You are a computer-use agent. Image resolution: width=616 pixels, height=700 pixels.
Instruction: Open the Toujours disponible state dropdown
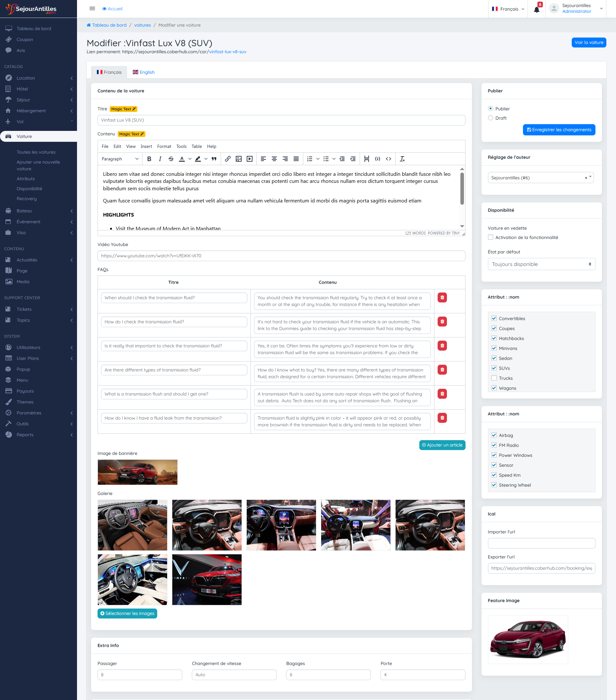tap(541, 264)
